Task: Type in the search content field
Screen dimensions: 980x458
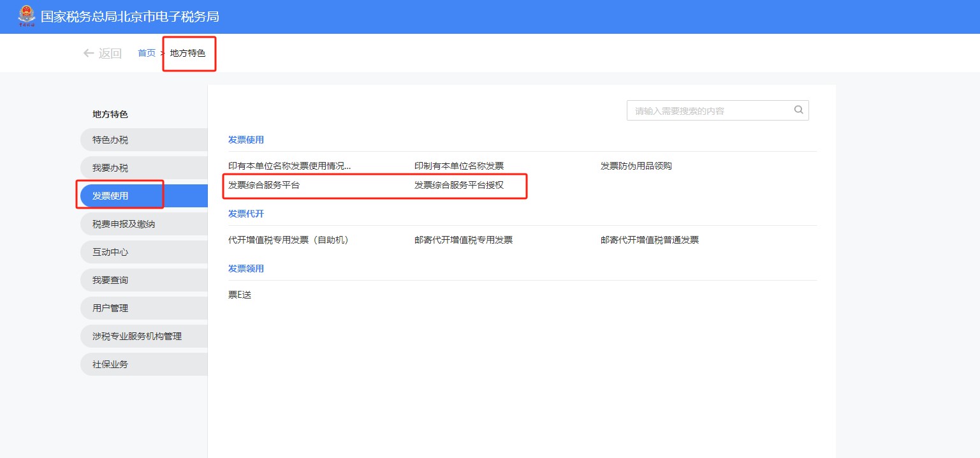Action: (709, 110)
